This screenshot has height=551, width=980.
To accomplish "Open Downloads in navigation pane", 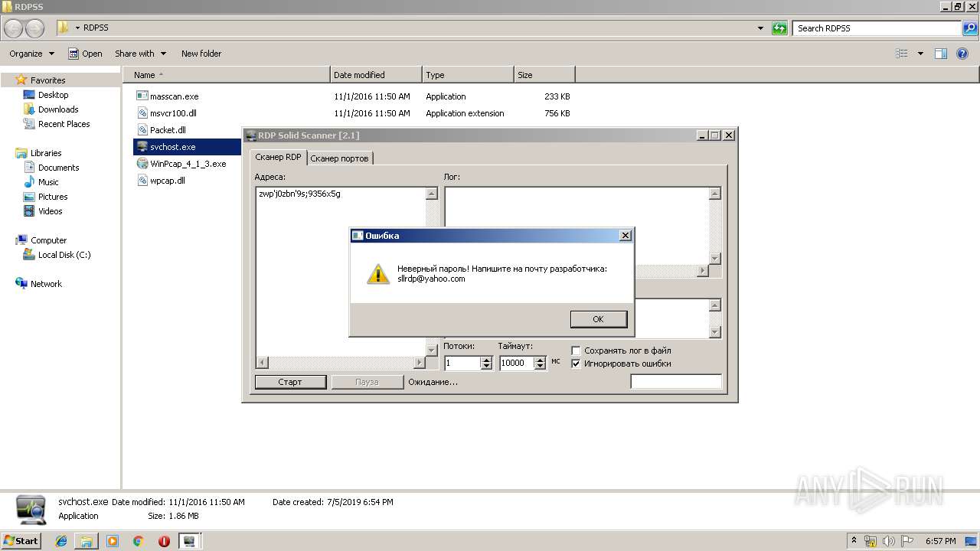I will (x=58, y=109).
